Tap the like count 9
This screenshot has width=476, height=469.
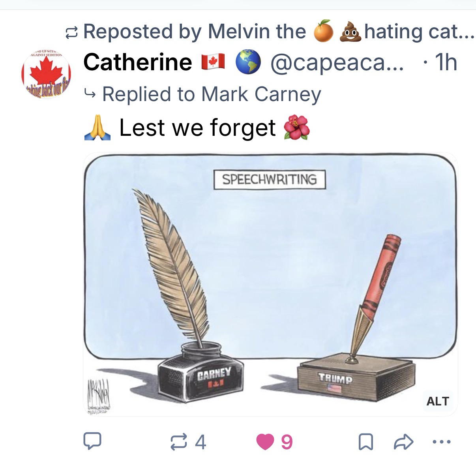click(287, 442)
